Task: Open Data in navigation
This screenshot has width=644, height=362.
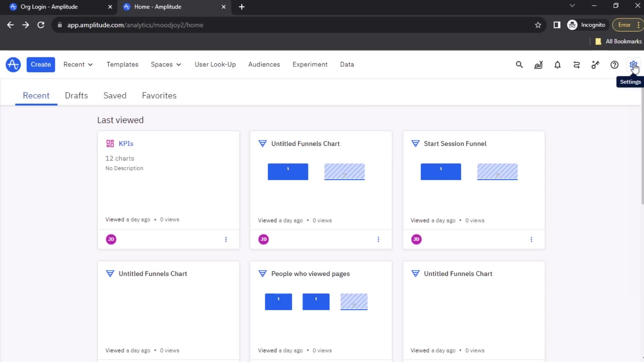Action: pyautogui.click(x=347, y=64)
